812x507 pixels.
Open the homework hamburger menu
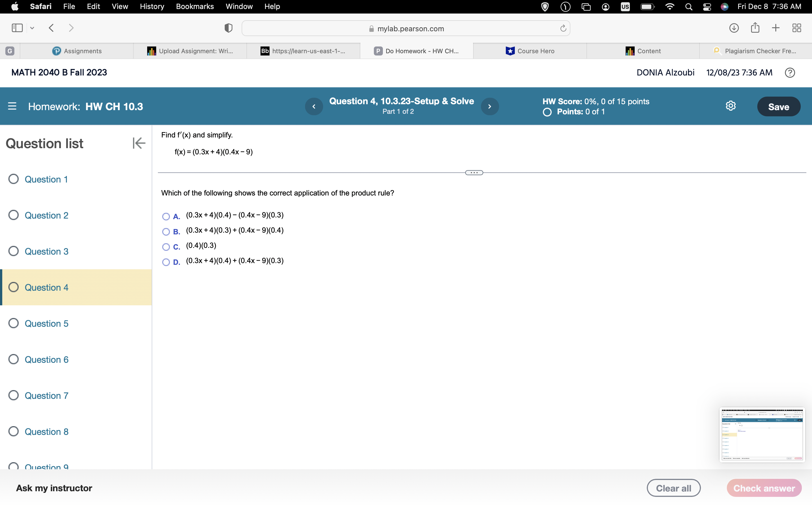point(12,106)
